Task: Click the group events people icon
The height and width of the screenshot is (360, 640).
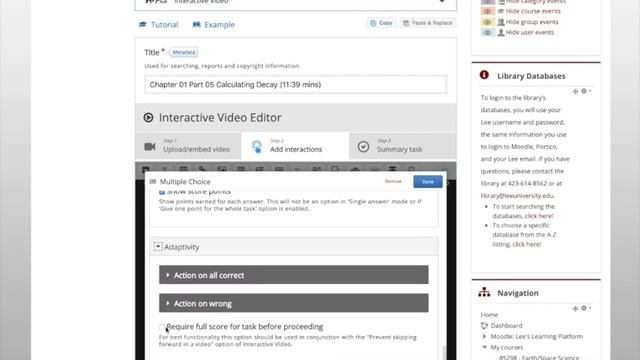Action: [x=501, y=22]
